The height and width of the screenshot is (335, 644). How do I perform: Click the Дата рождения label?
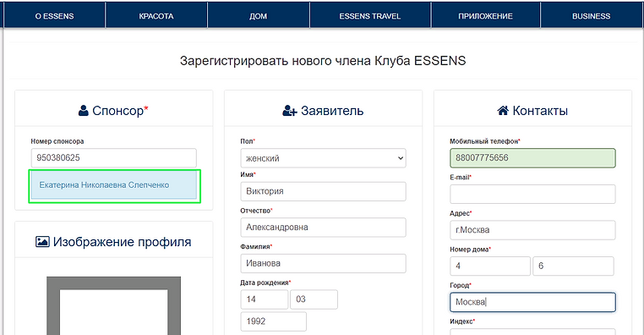pos(265,283)
